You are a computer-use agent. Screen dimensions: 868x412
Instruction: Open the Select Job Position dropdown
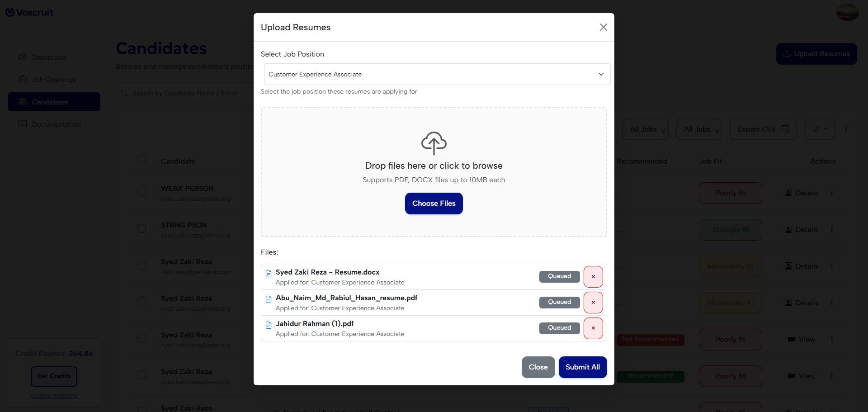(x=437, y=74)
